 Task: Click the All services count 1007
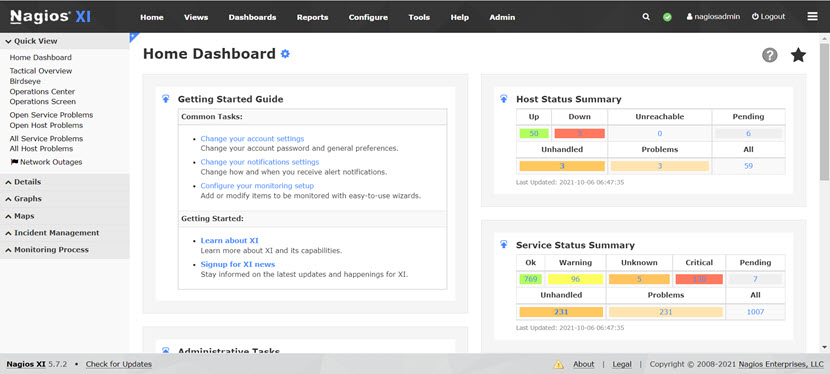755,312
